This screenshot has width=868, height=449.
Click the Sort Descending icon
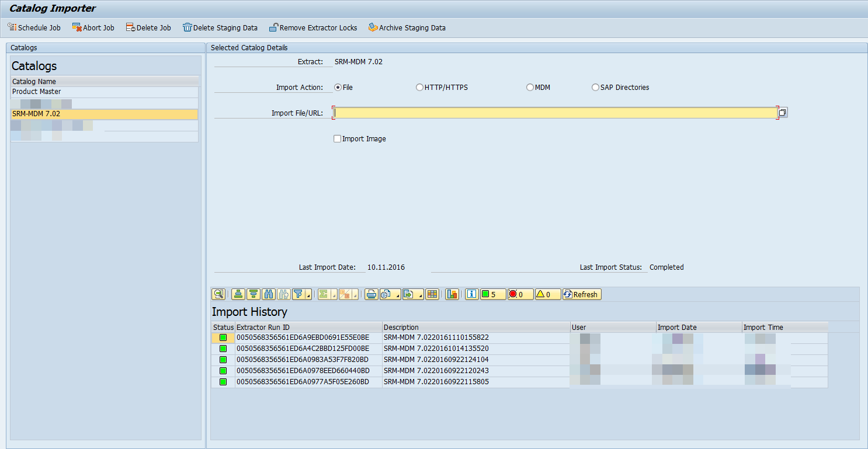click(x=254, y=294)
